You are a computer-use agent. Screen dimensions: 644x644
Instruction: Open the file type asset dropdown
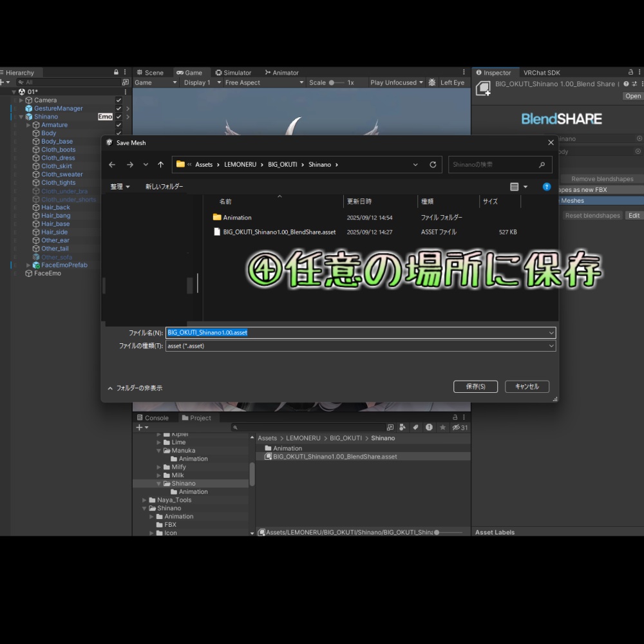point(551,346)
